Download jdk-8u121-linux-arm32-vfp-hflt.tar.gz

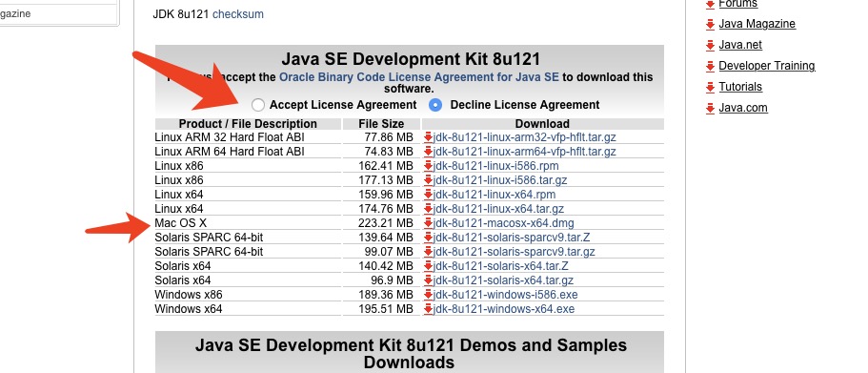[x=525, y=137]
